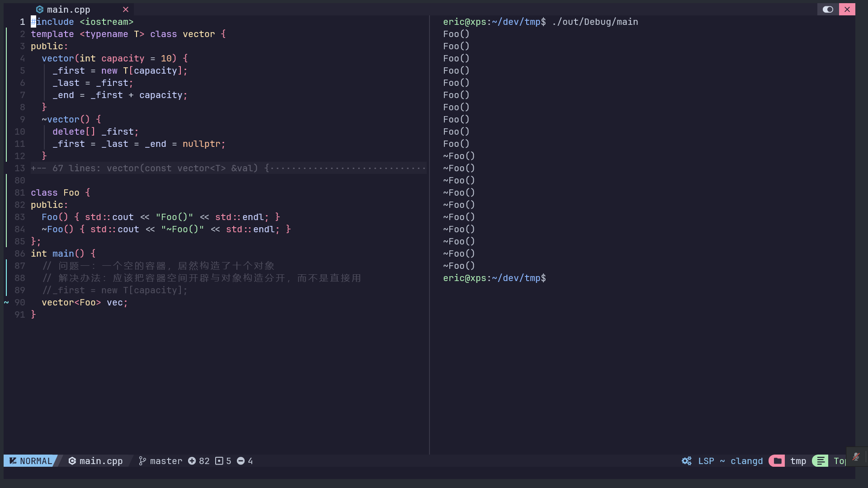Viewport: 868px width, 488px height.
Task: Click the red close button in the tabline
Action: pos(847,9)
